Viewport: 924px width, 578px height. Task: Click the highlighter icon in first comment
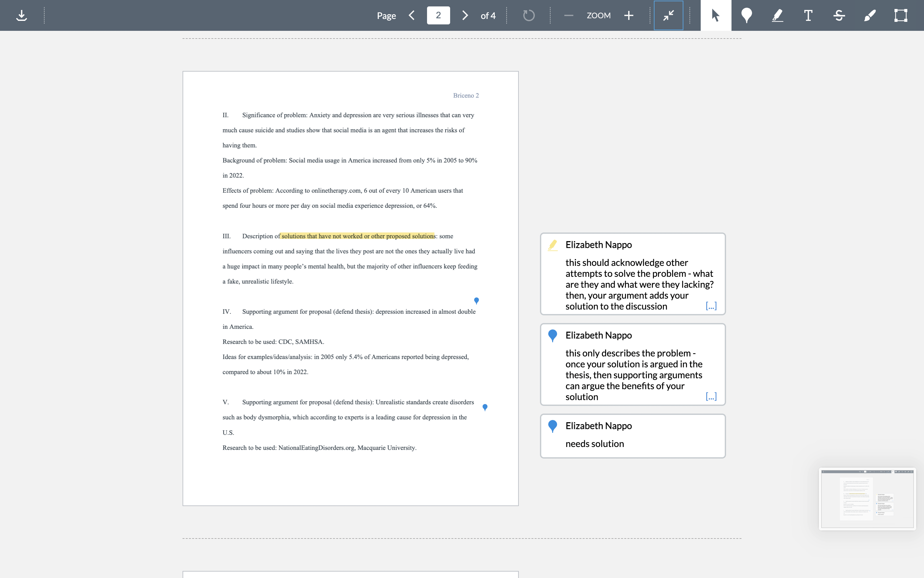tap(552, 245)
